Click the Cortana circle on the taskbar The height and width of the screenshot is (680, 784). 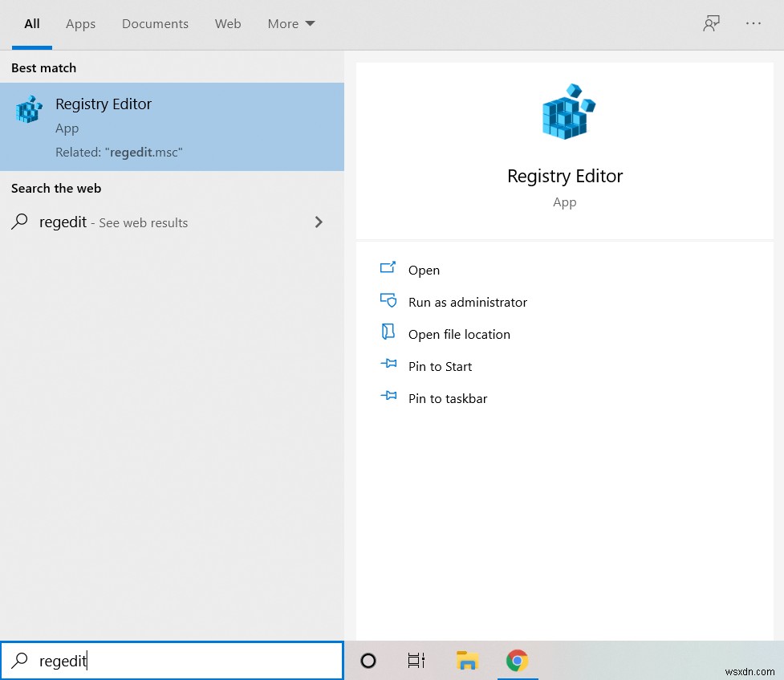[368, 661]
